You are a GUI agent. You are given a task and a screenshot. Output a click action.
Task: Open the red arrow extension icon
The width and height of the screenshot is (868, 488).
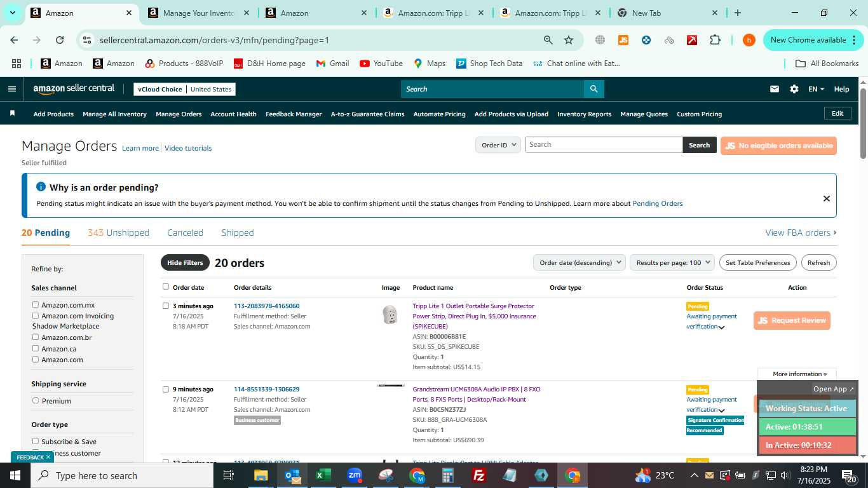click(x=692, y=40)
